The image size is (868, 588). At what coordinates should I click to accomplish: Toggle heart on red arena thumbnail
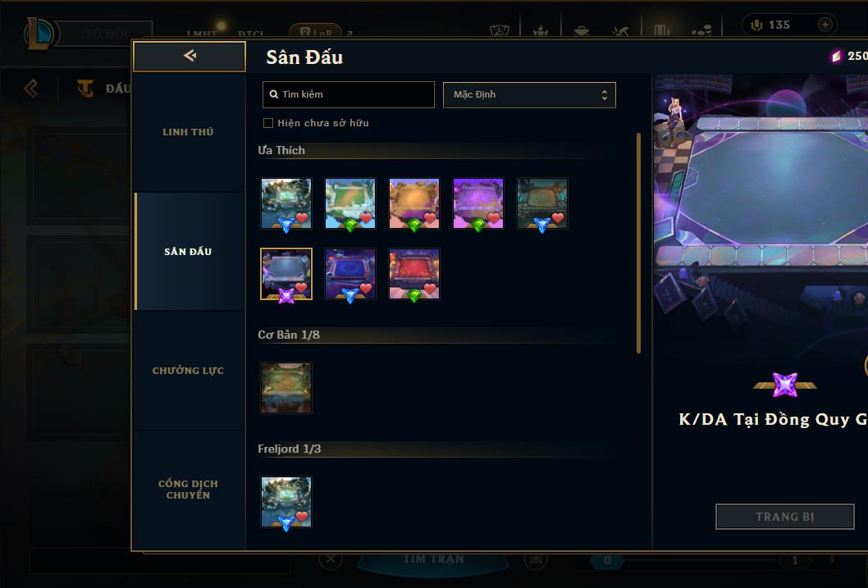[x=430, y=288]
